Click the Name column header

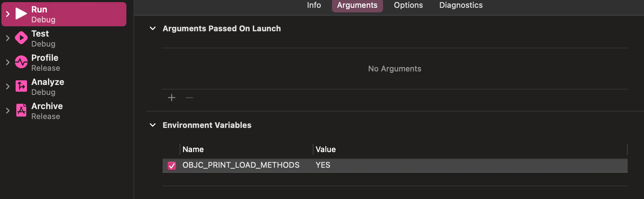click(193, 149)
